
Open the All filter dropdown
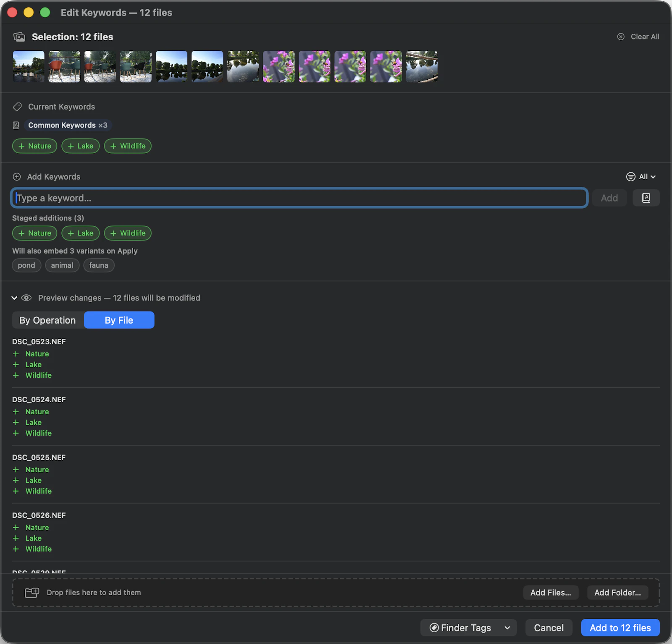pyautogui.click(x=641, y=177)
